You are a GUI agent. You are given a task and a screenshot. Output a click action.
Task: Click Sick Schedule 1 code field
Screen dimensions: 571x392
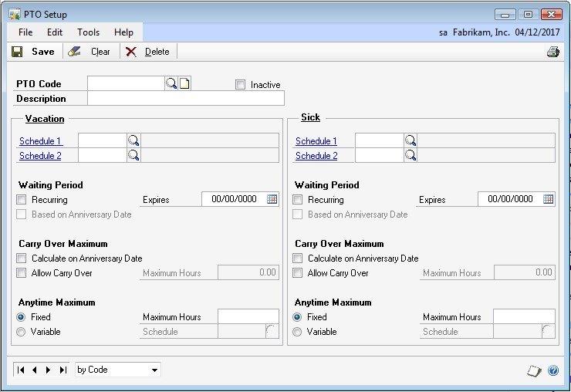tap(380, 140)
